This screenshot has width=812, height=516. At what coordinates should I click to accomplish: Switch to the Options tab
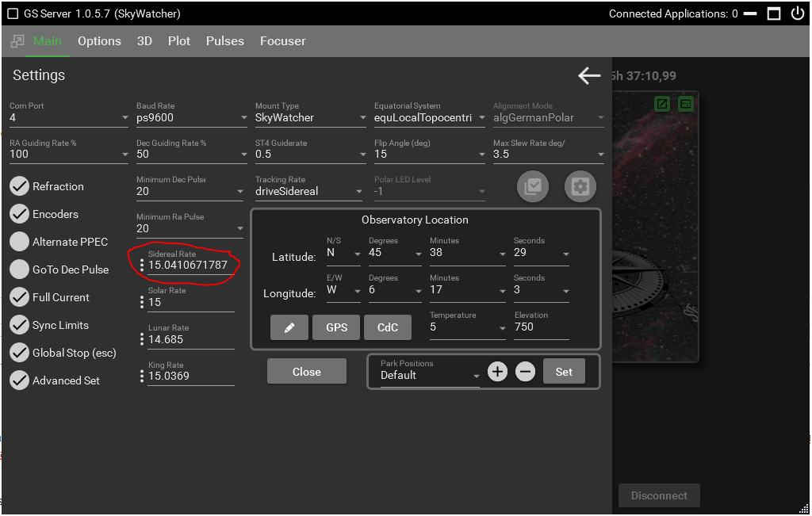pos(99,41)
